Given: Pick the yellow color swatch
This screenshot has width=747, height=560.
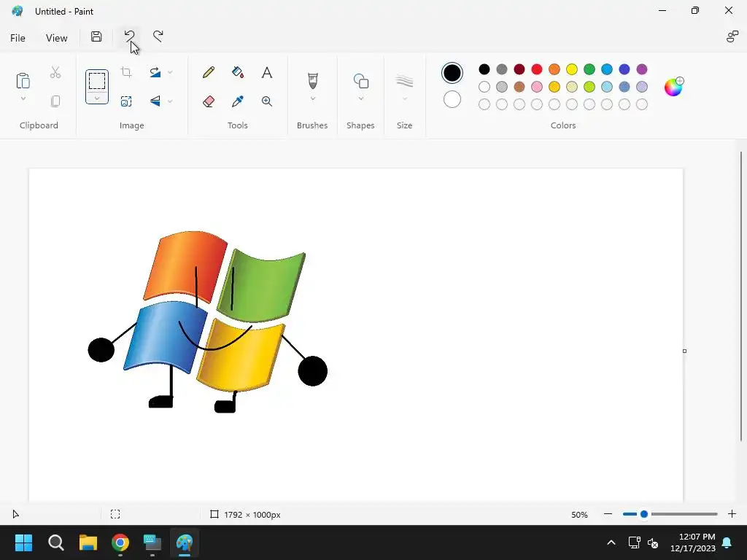Looking at the screenshot, I should coord(572,69).
